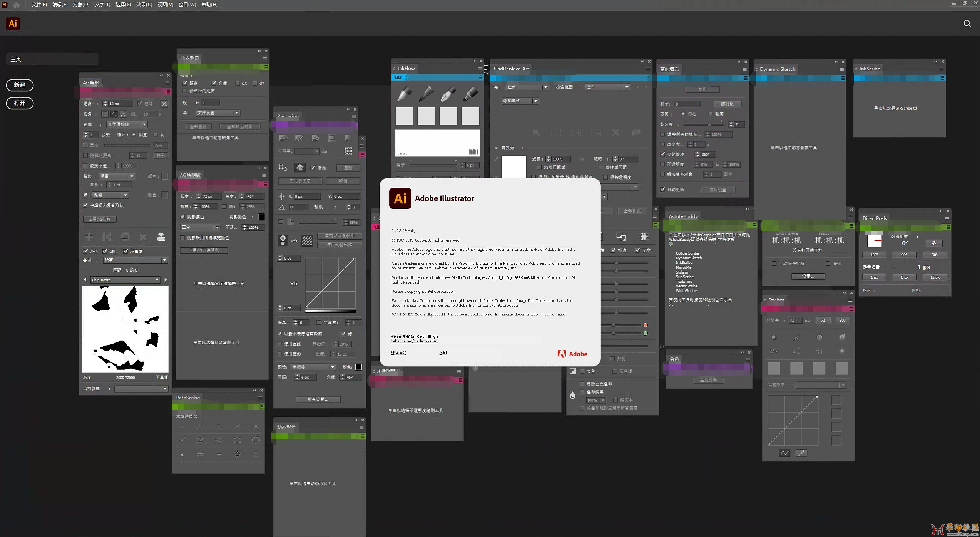The image size is (980, 537).
Task: Open the 类别 所有 dropdown
Action: [x=135, y=260]
